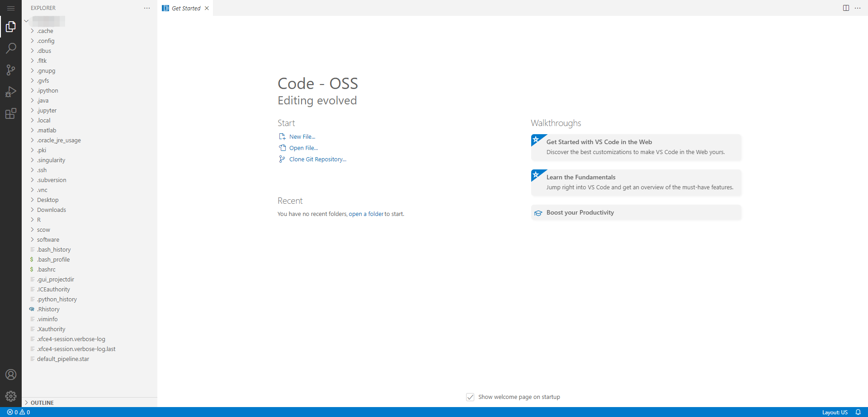Expand the Downloads folder
The height and width of the screenshot is (417, 868).
click(x=51, y=210)
